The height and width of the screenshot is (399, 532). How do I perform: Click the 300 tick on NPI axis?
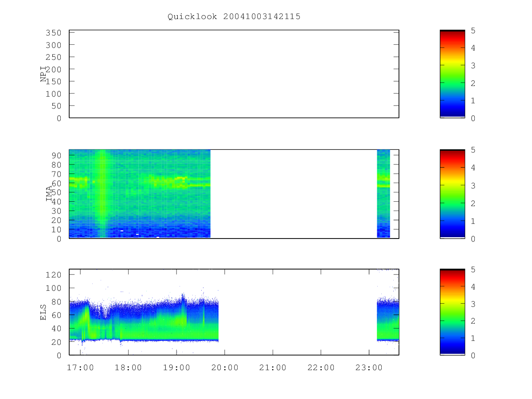tap(54, 45)
